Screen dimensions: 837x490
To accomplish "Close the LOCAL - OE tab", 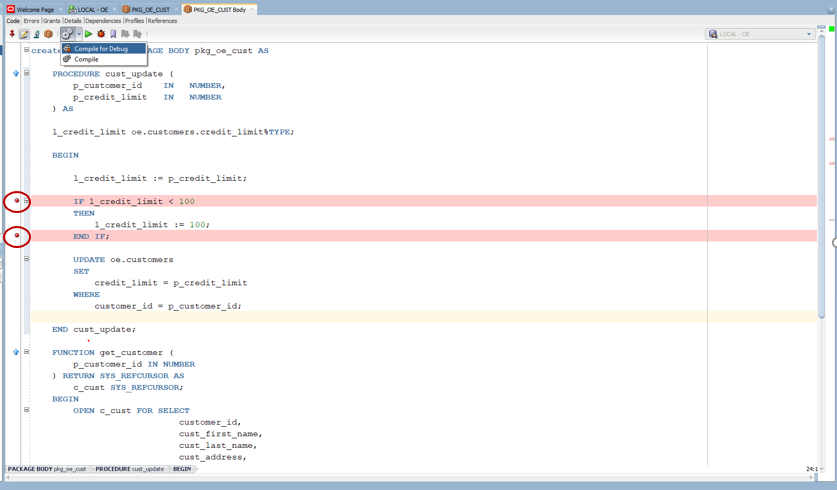I will pos(114,10).
